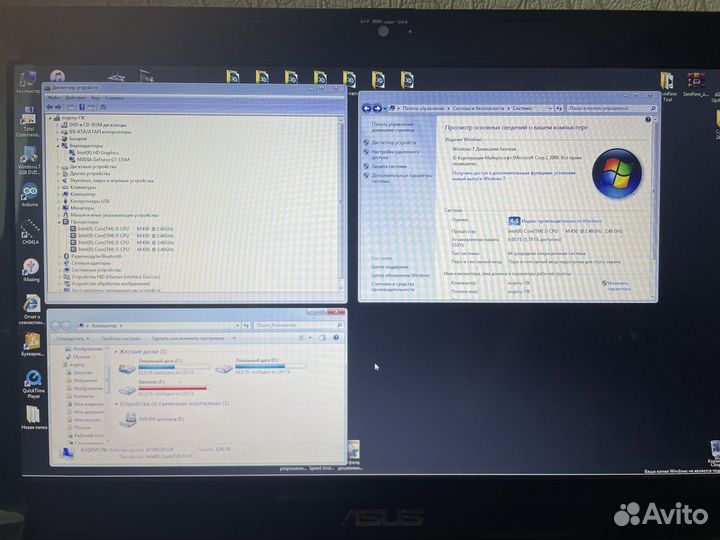This screenshot has width=720, height=540.
Task: Open the Total Commander desktop shortcut
Action: (x=28, y=121)
